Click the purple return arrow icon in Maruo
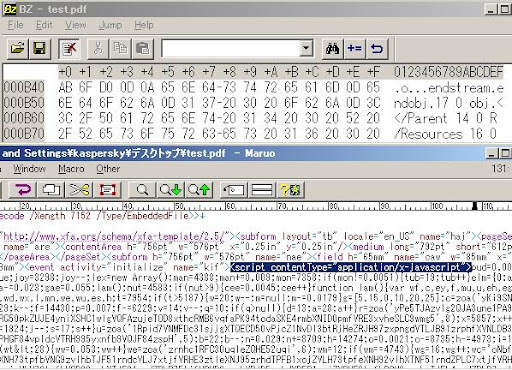512x370 pixels. point(23,190)
